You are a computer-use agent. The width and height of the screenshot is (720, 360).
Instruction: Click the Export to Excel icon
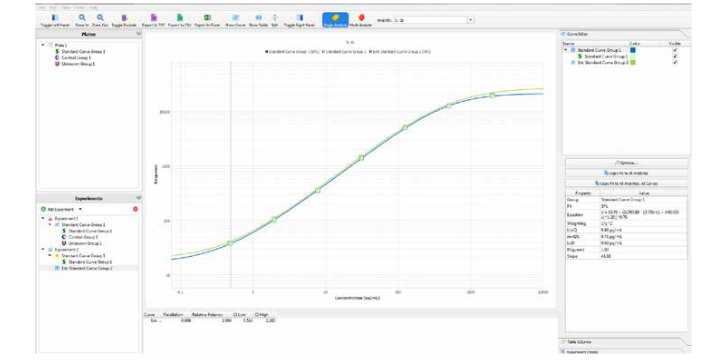pyautogui.click(x=207, y=17)
